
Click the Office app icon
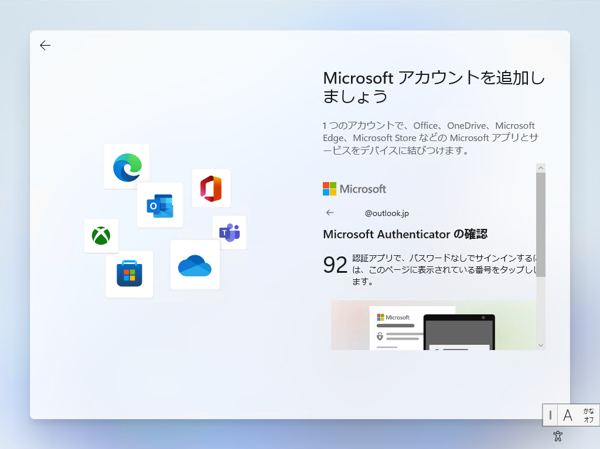(x=211, y=188)
